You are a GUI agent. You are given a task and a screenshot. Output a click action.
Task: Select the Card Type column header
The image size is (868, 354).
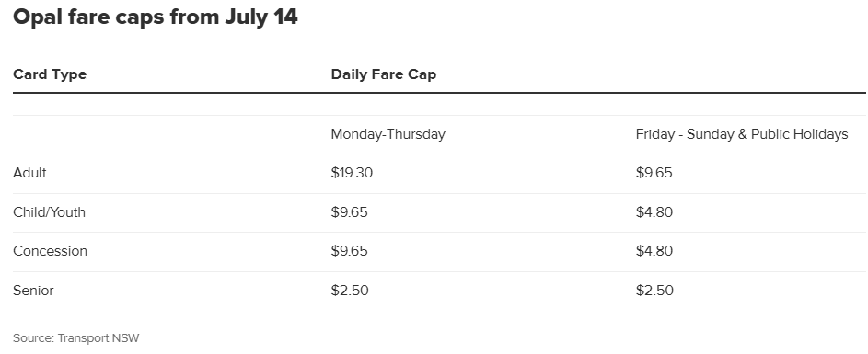point(50,74)
